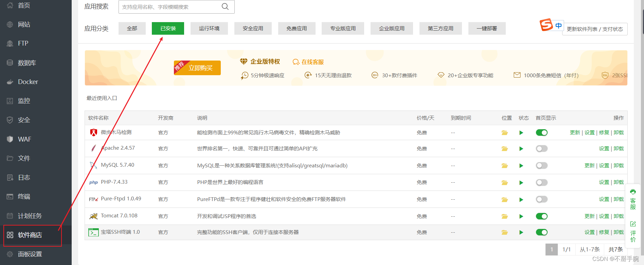Select the 专业版应用 category tab
Screen dimensions: 644x265
click(x=343, y=29)
